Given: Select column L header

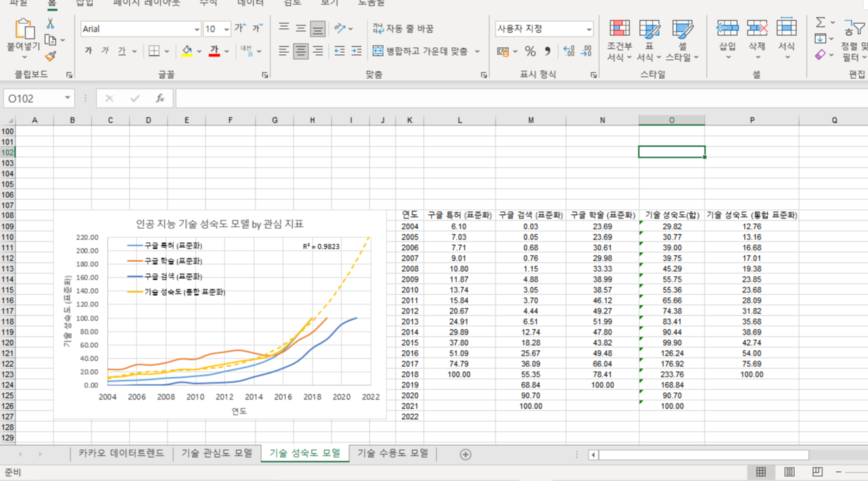Looking at the screenshot, I should (x=460, y=120).
